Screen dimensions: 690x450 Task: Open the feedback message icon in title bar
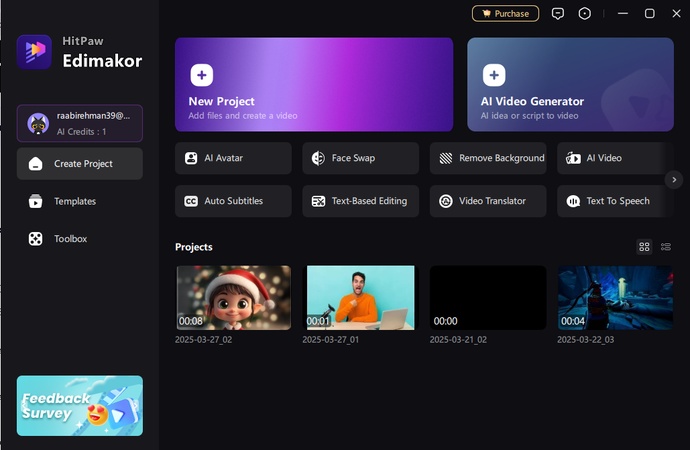[559, 14]
